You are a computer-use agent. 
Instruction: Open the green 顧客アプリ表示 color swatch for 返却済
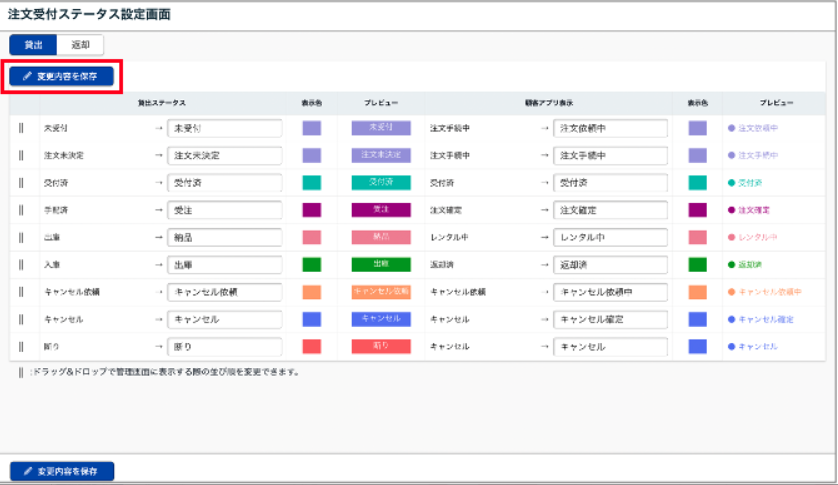[x=697, y=265]
